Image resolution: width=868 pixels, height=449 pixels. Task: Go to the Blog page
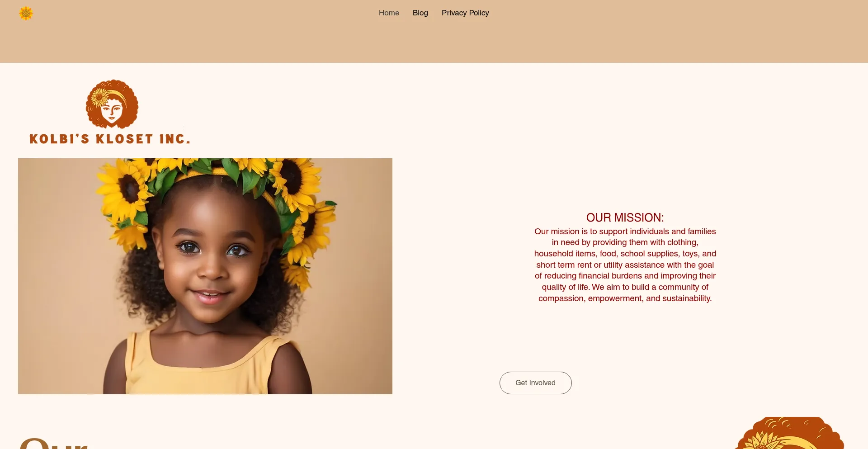(420, 13)
